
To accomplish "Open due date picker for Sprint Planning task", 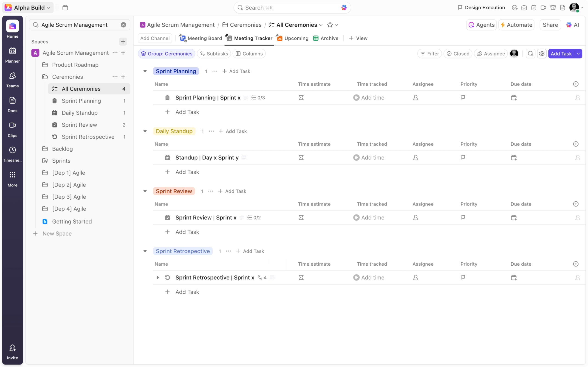I will [513, 97].
